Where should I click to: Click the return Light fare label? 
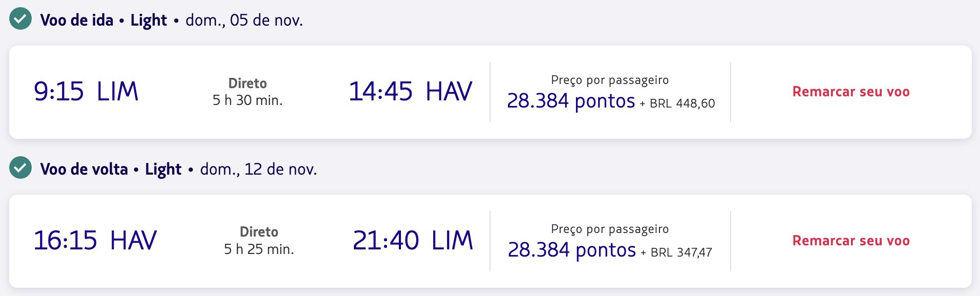[163, 170]
